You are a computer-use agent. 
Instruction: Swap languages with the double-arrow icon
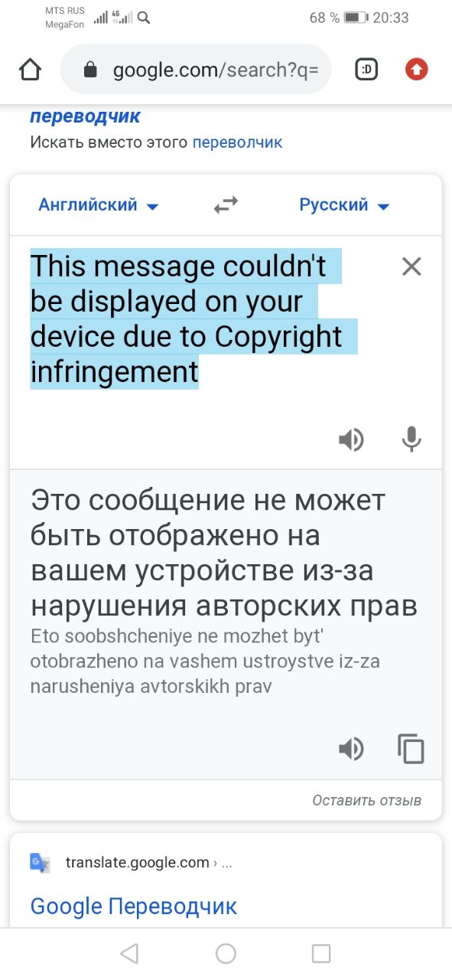click(226, 204)
